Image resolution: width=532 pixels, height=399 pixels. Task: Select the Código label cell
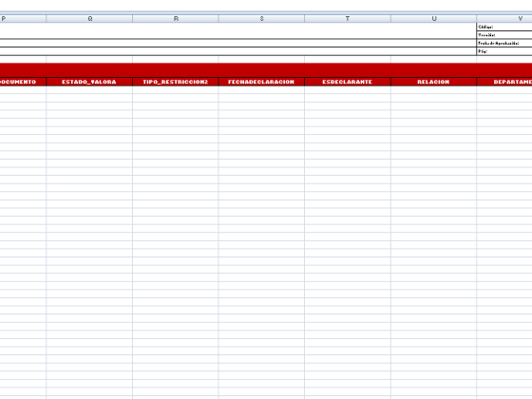point(504,27)
